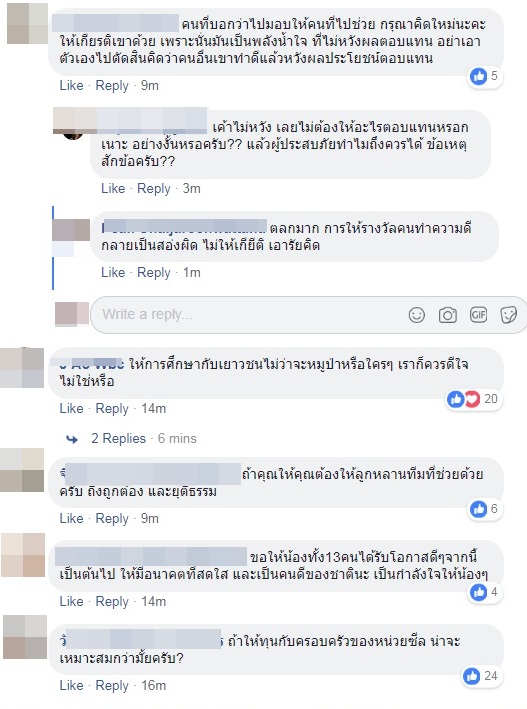
Task: Click thumbs-up reaction icon with count 24
Action: pyautogui.click(x=471, y=676)
